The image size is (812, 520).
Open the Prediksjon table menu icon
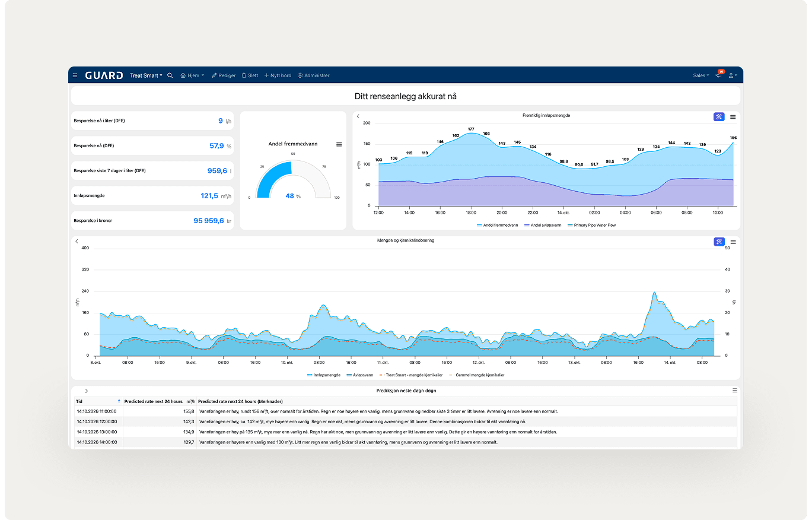click(734, 391)
